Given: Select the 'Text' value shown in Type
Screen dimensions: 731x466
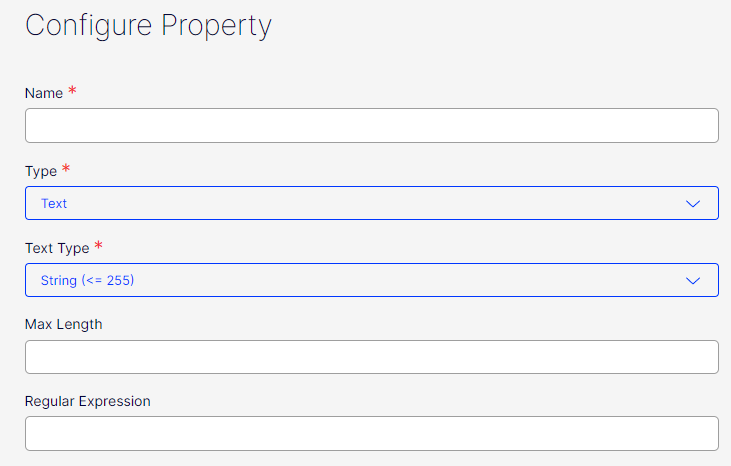Looking at the screenshot, I should [54, 203].
